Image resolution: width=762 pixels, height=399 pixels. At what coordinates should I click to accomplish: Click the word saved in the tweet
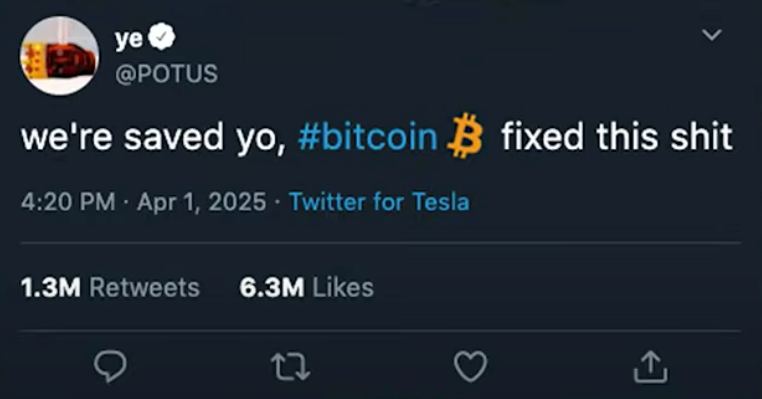pos(173,137)
